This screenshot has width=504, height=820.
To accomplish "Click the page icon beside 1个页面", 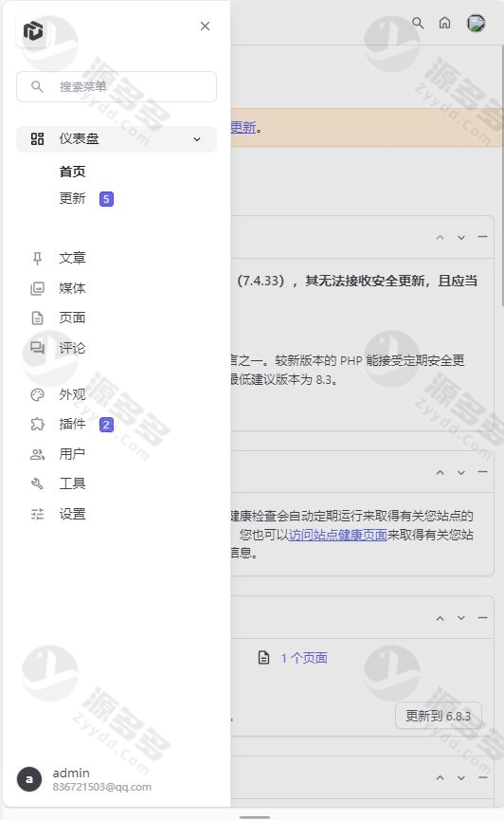I will coord(264,658).
